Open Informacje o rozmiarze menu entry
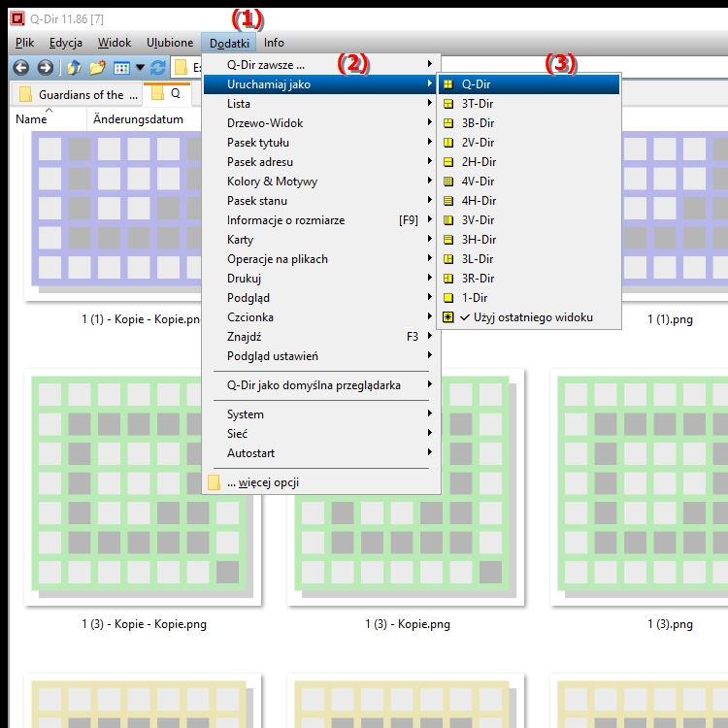Viewport: 728px width, 728px height. coord(320,220)
